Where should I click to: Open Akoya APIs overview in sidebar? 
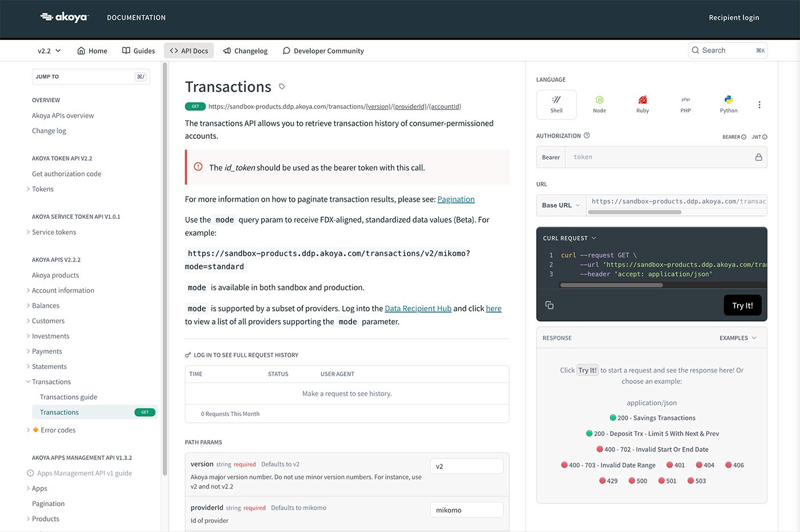point(63,115)
